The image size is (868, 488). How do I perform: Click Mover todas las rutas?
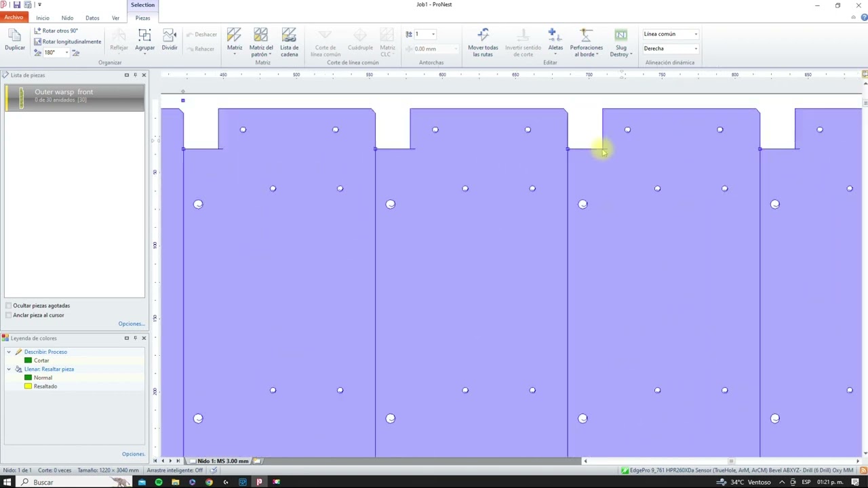pyautogui.click(x=483, y=42)
